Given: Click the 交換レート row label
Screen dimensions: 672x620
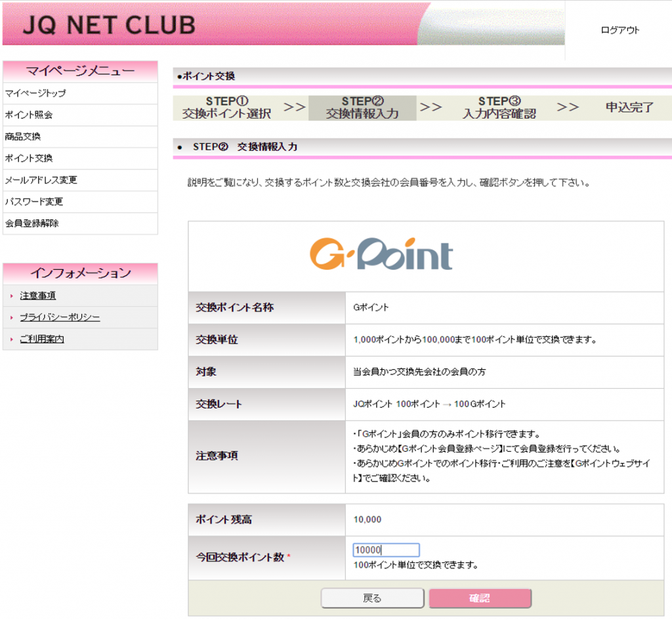Looking at the screenshot, I should pyautogui.click(x=219, y=404).
